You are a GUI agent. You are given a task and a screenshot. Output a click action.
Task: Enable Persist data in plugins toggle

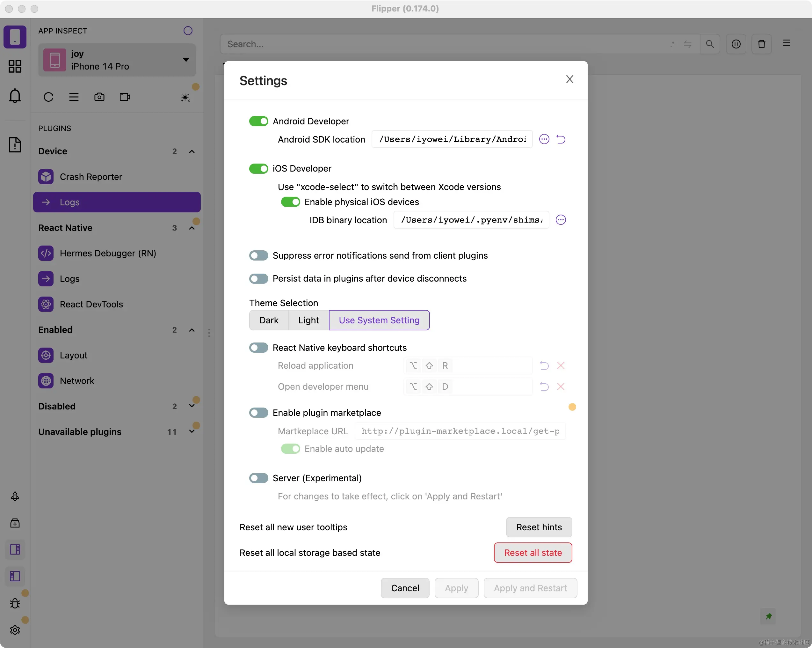click(x=258, y=279)
